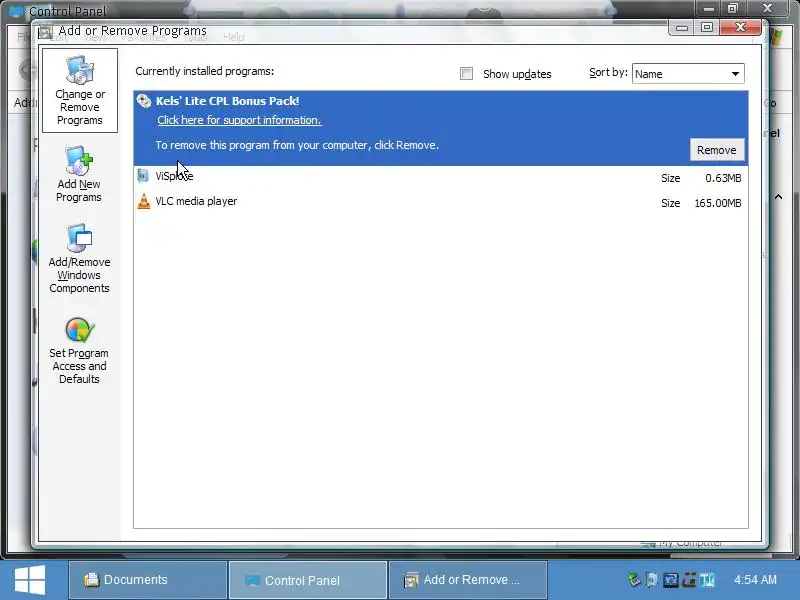Click the 4:54 AM taskbar clock
This screenshot has height=600, width=800.
tap(755, 580)
